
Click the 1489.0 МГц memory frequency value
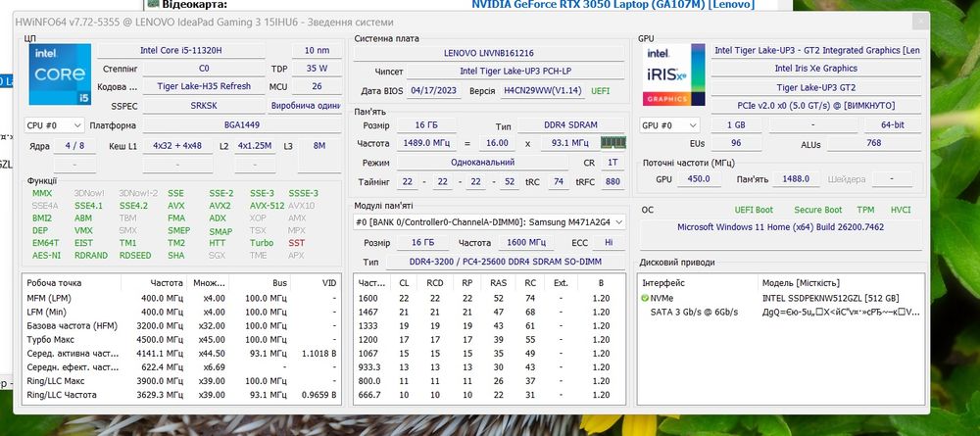click(x=426, y=144)
